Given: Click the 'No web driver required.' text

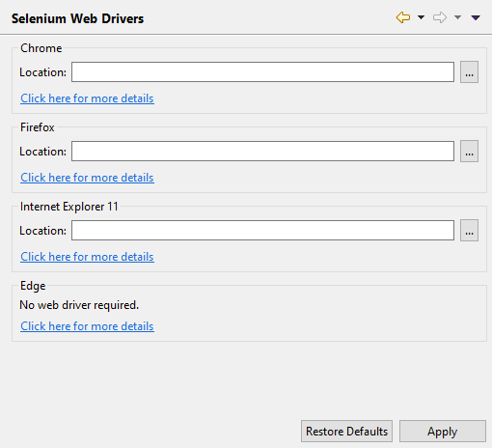Looking at the screenshot, I should tap(79, 305).
